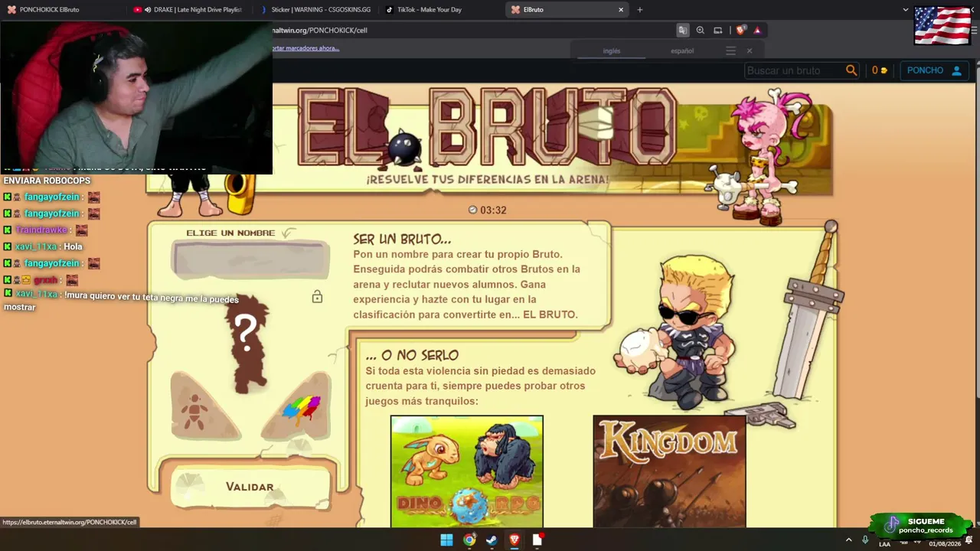
Task: Show hidden system tray icons
Action: [x=848, y=540]
